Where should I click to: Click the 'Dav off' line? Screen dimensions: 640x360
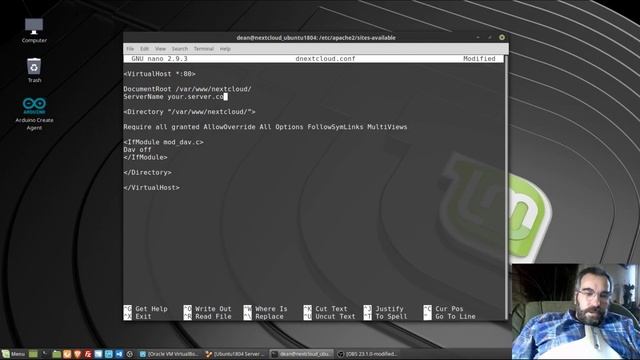coord(137,150)
